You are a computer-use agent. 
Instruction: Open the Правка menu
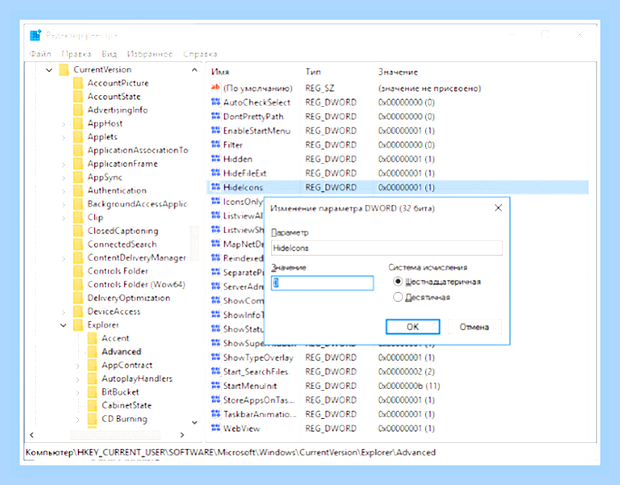76,54
